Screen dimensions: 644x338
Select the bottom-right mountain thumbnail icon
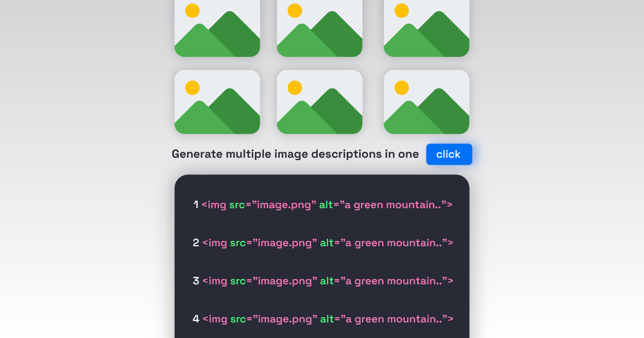point(426,102)
